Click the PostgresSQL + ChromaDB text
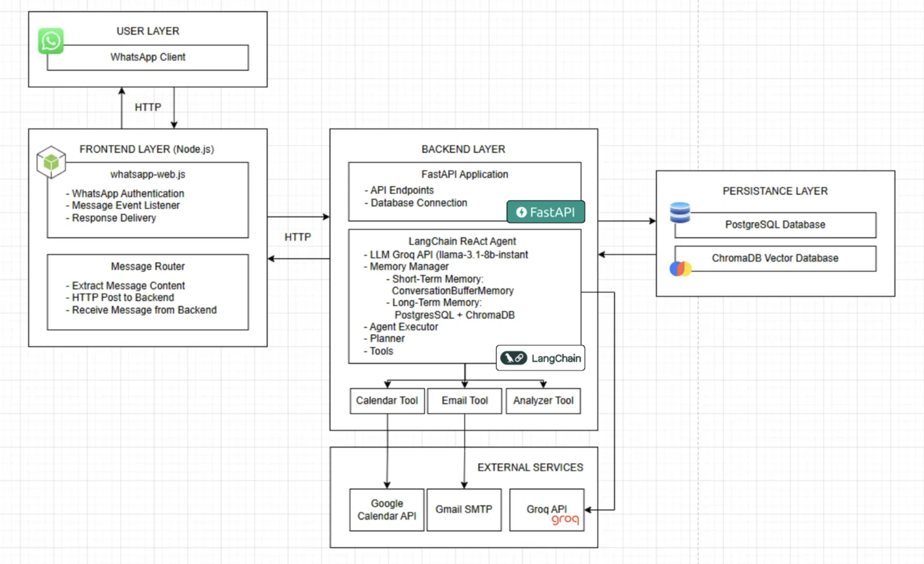Image resolution: width=924 pixels, height=564 pixels. pyautogui.click(x=454, y=315)
